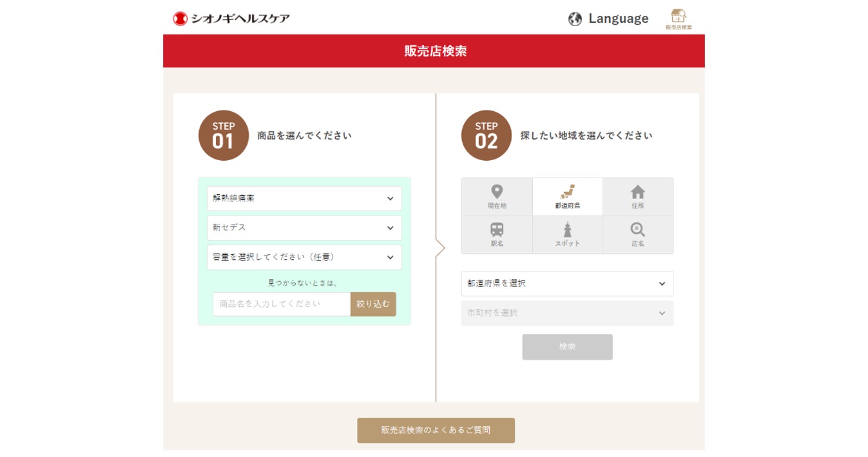
Task: Select the スポット landmark tab
Action: pos(567,235)
